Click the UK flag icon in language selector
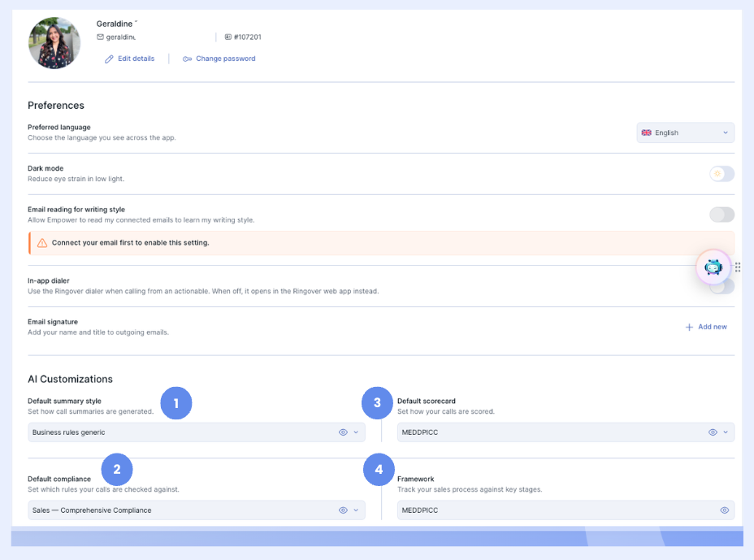Viewport: 754px width, 560px height. (646, 132)
